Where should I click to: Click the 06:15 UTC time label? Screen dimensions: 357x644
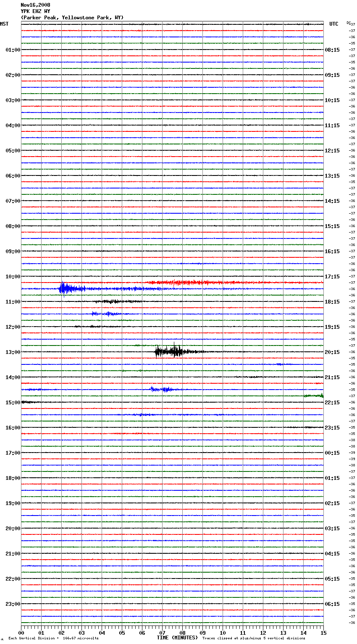(332, 604)
